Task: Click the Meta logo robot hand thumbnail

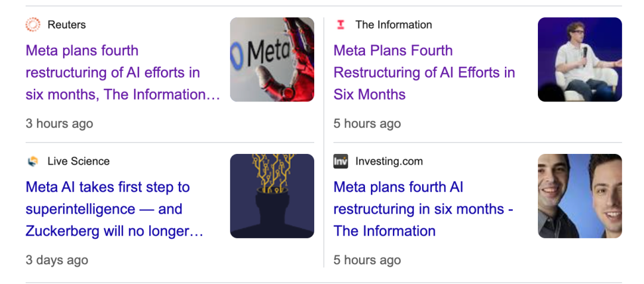Action: [x=272, y=59]
